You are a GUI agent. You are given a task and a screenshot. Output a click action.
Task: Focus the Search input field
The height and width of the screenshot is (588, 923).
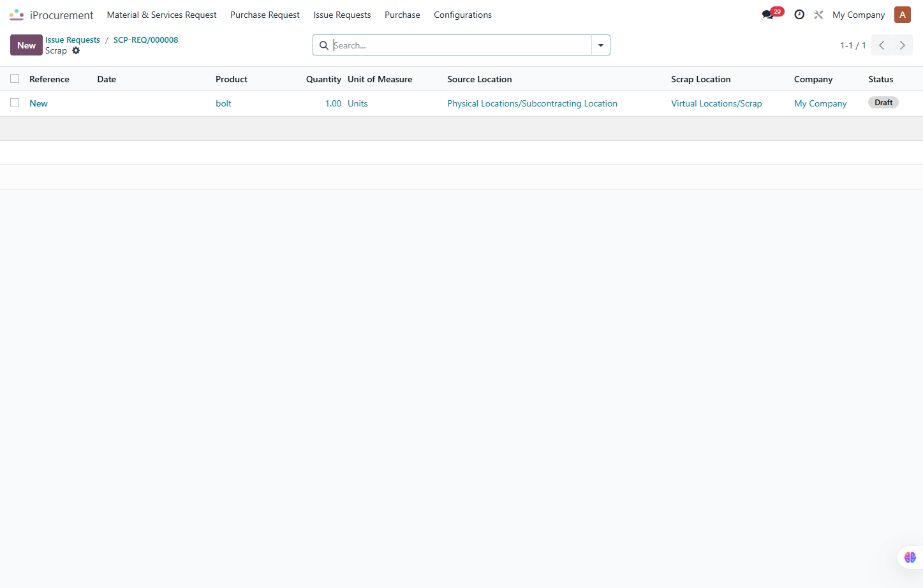pos(461,45)
